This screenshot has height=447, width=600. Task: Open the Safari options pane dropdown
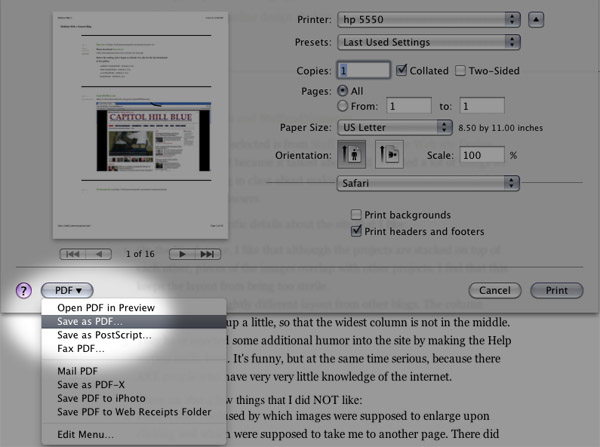click(x=428, y=183)
